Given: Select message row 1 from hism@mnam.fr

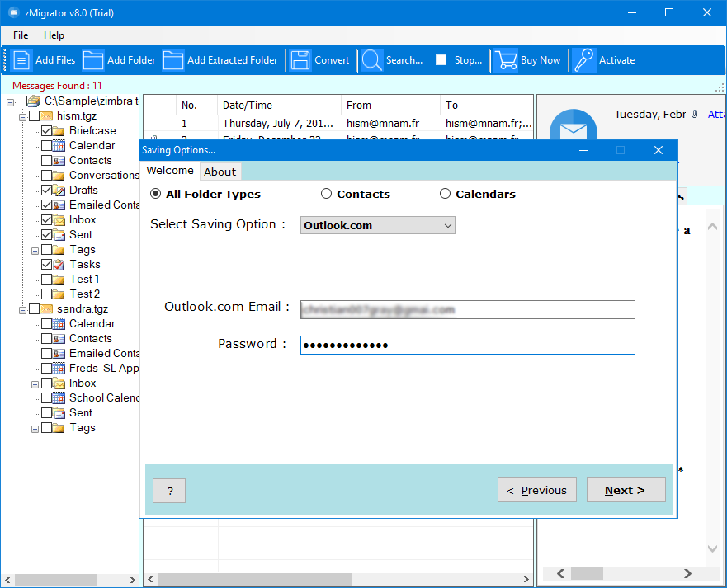Looking at the screenshot, I should 338,123.
